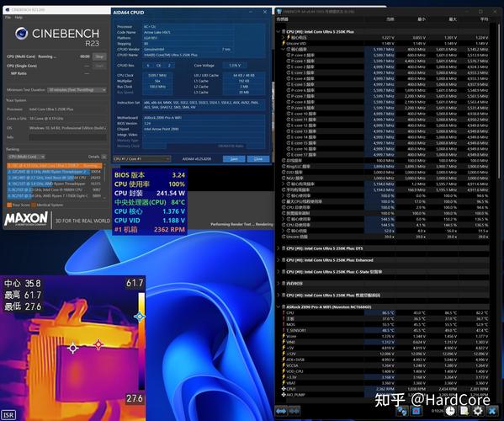This screenshot has height=421, width=504.
Task: Click the Instruction Set field in AIDA64 CPUID
Action: click(204, 105)
